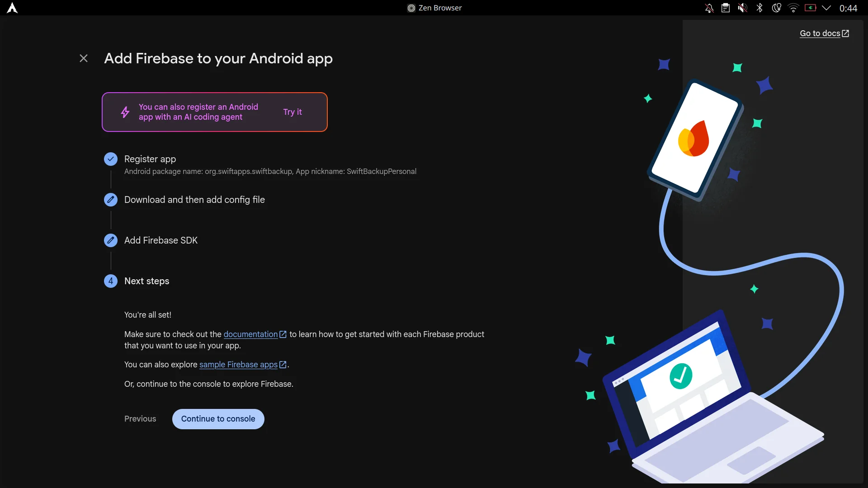Go back with the Previous button
The width and height of the screenshot is (868, 488).
(140, 419)
